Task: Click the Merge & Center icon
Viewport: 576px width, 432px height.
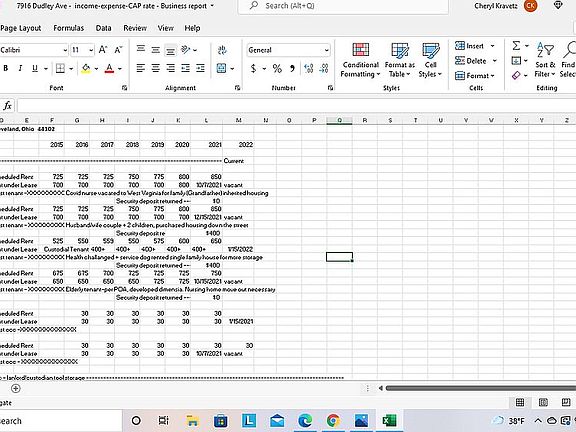Action: click(x=222, y=68)
